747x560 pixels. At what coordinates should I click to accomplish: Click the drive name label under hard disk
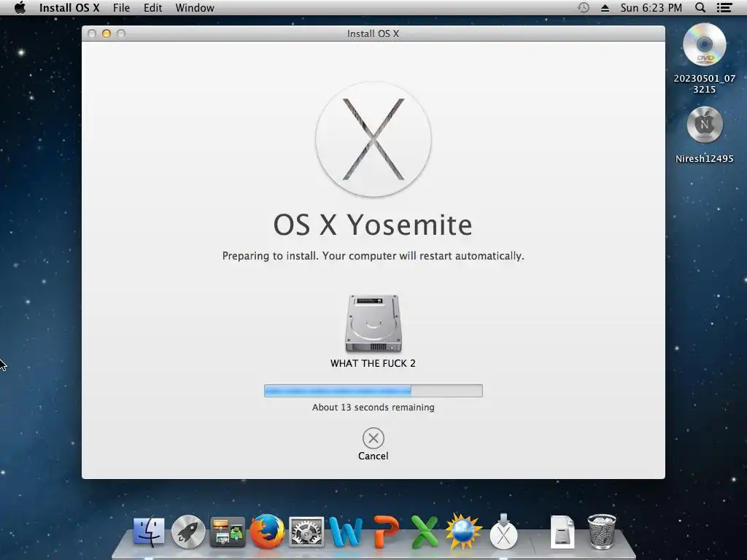tap(373, 363)
